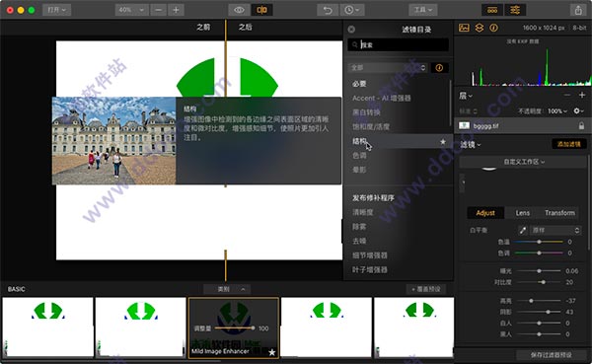Expand the custom workspace dropdown
592x364 pixels.
coord(524,162)
